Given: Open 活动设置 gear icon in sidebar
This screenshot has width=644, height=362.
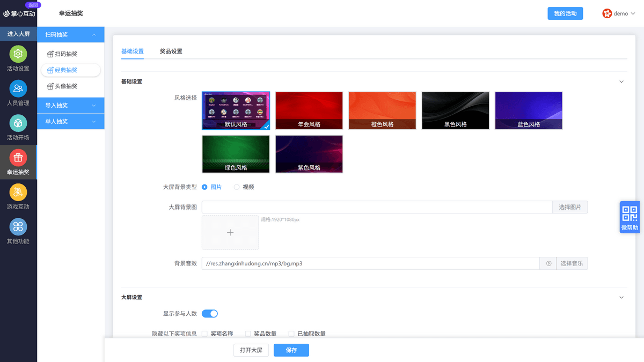Looking at the screenshot, I should (x=18, y=54).
